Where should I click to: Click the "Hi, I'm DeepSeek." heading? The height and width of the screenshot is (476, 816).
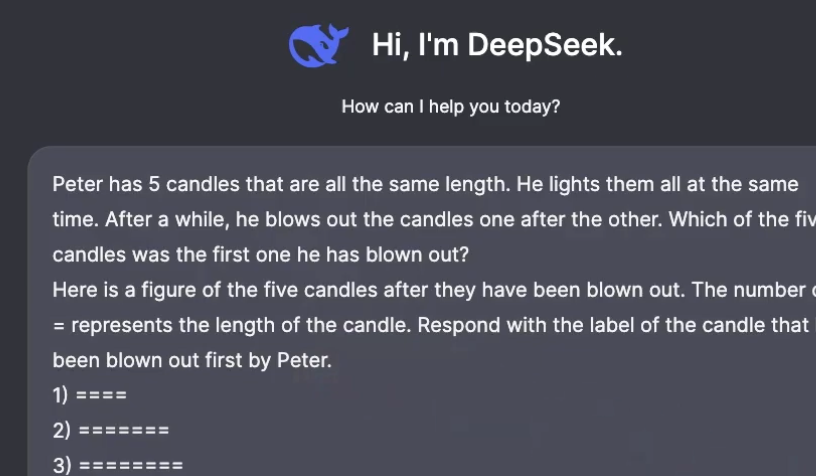(497, 45)
